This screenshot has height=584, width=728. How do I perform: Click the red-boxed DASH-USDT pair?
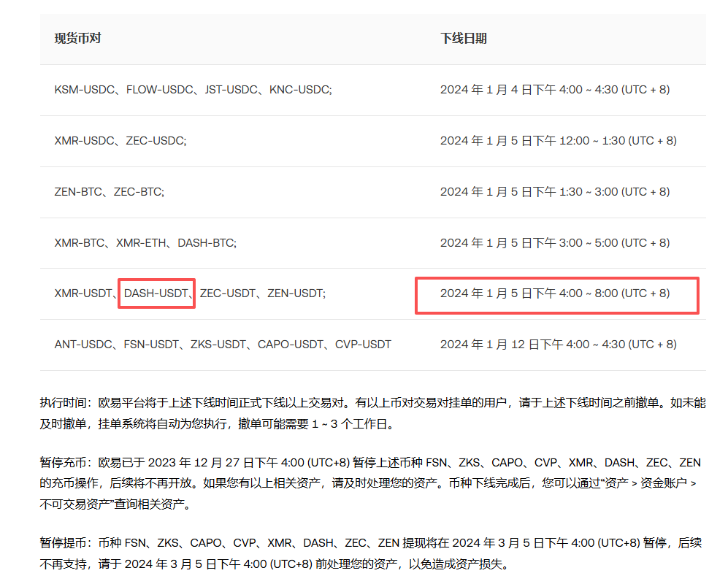156,293
